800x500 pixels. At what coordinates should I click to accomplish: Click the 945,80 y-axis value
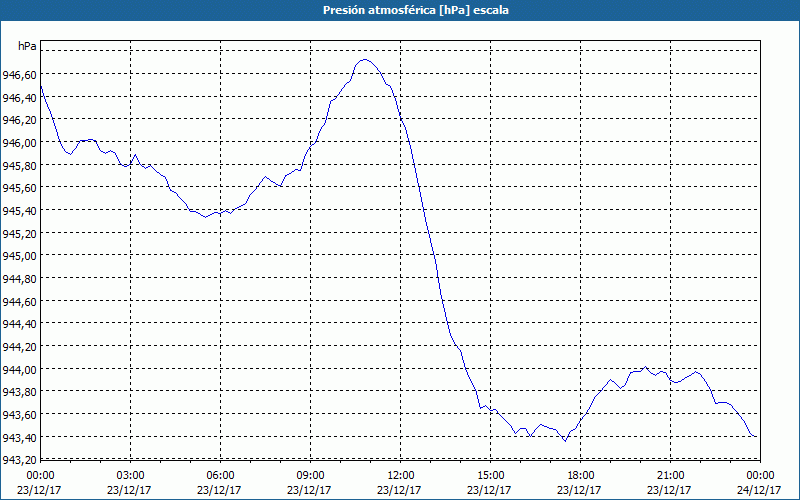19,165
